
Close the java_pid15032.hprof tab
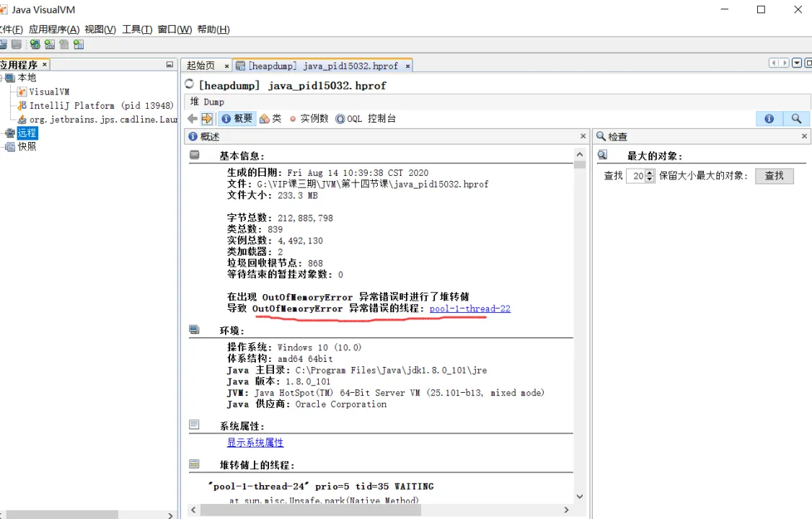pyautogui.click(x=407, y=66)
